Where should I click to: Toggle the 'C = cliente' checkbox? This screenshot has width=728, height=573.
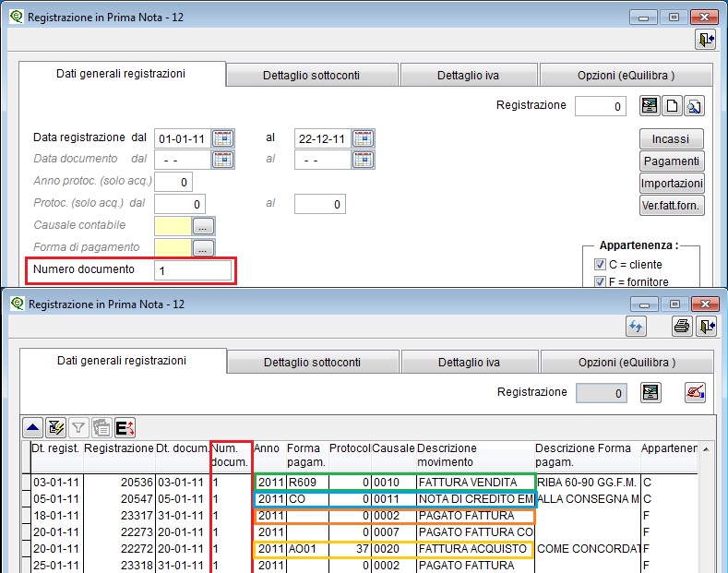600,264
